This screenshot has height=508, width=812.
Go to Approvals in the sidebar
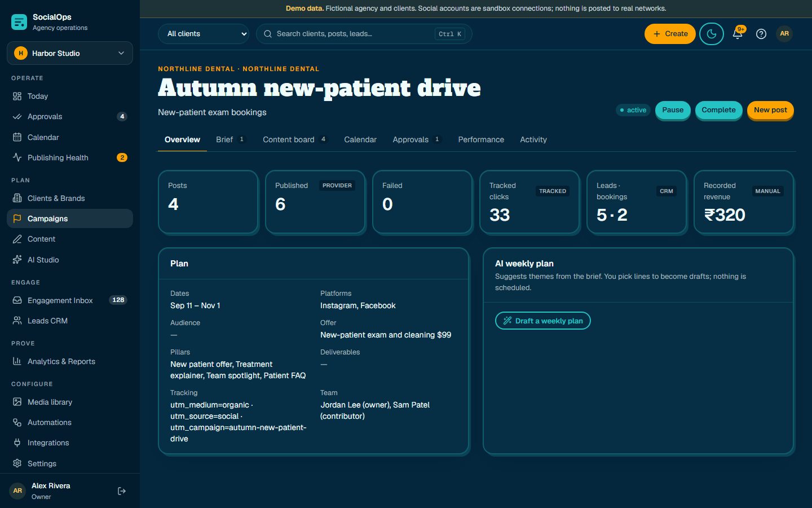tap(70, 117)
